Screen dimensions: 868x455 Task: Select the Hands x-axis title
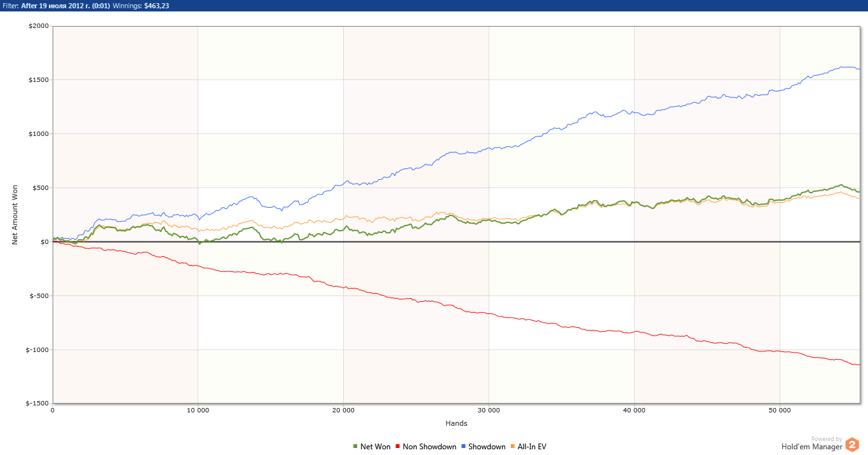pyautogui.click(x=456, y=423)
